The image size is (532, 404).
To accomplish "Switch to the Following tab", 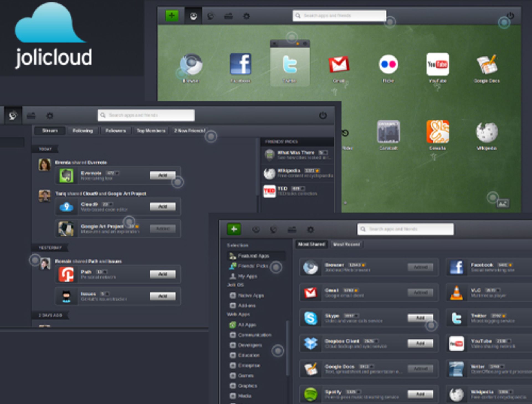I will pos(83,130).
